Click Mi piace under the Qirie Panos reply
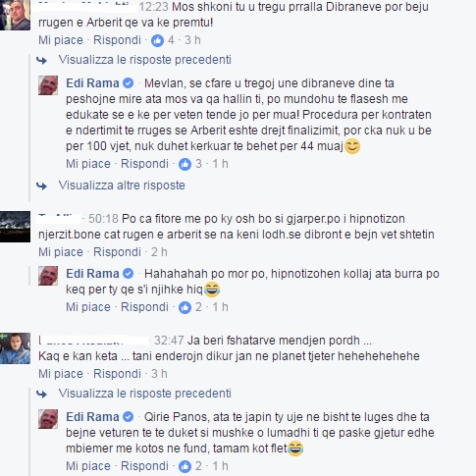This screenshot has width=476, height=476. (88, 466)
